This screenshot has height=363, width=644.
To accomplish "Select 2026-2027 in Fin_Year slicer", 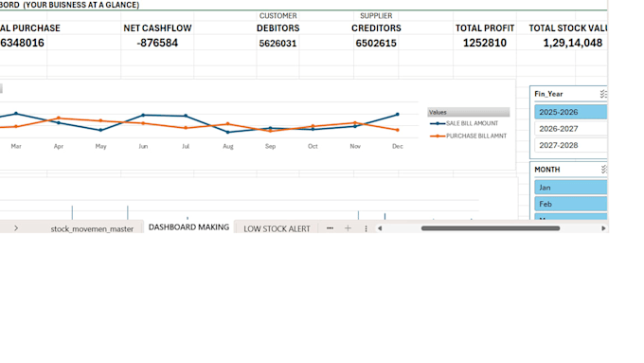I will 570,129.
